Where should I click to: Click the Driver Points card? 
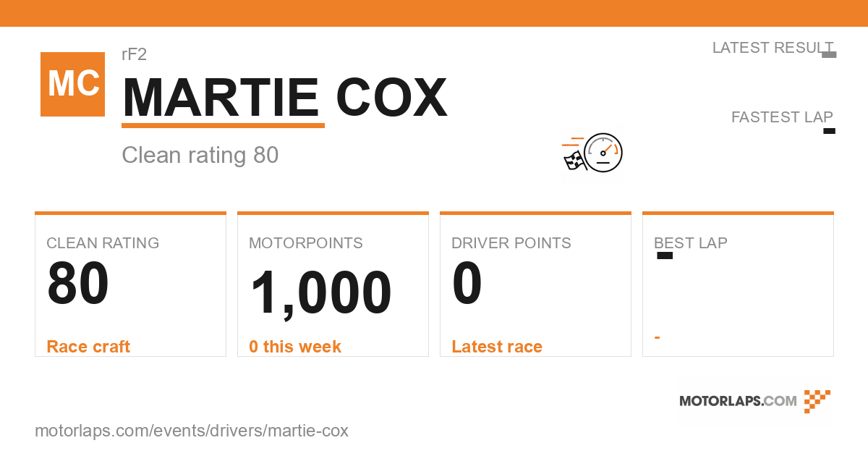[x=535, y=284]
